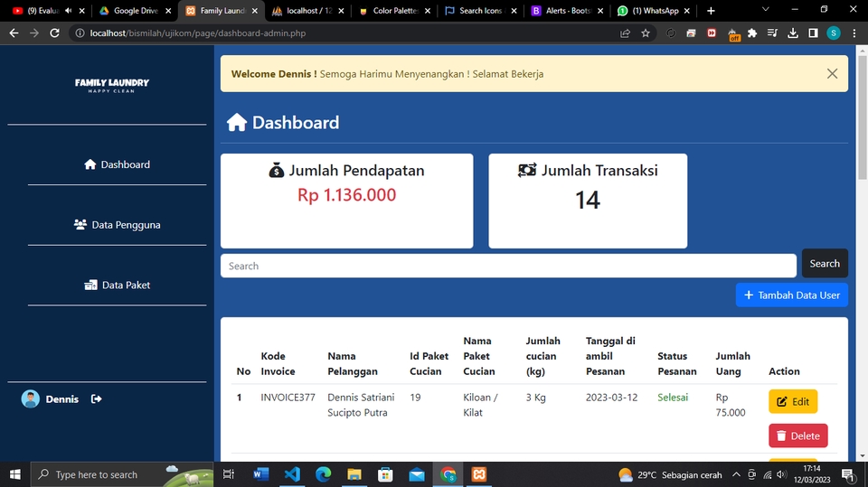Open Microsoft Edge from the taskbar
This screenshot has height=487, width=868.
click(324, 474)
